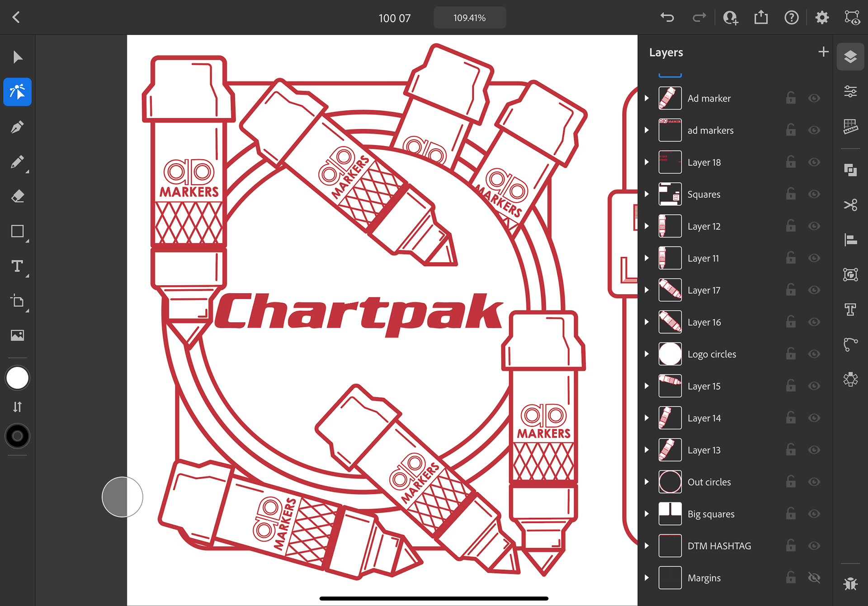868x606 pixels.
Task: Select the Pen tool
Action: 18,127
